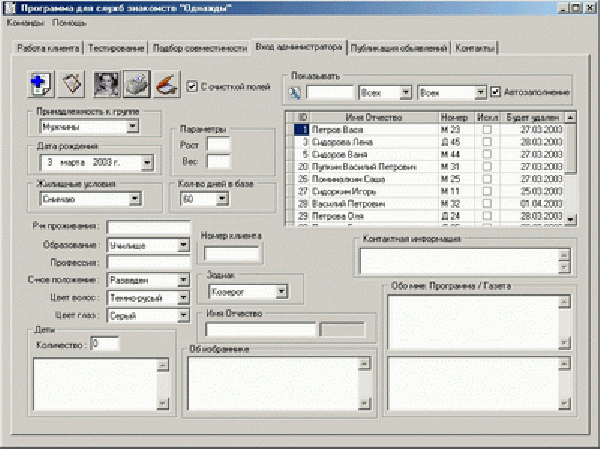Check the box in Пупкин Василий Петрович row

[487, 167]
